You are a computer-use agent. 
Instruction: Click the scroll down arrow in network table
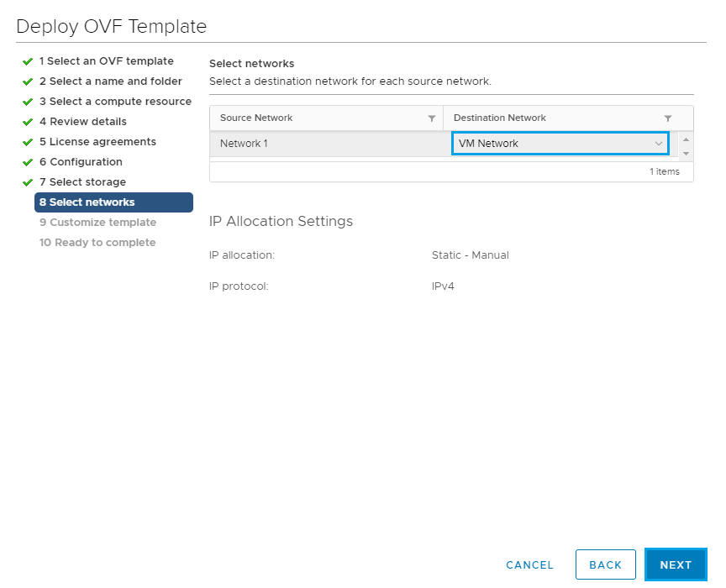click(x=686, y=154)
